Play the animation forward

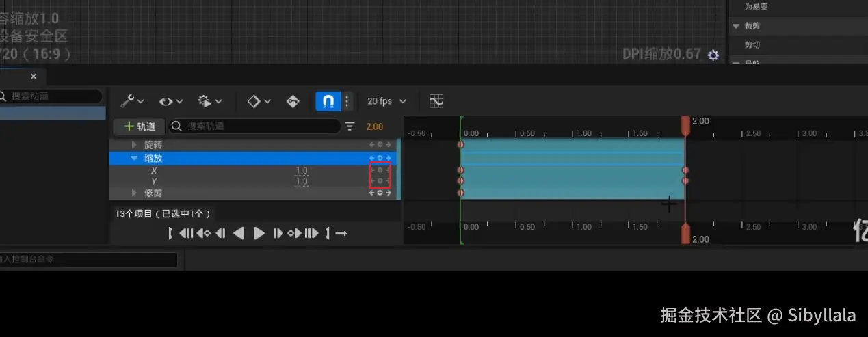(x=259, y=233)
